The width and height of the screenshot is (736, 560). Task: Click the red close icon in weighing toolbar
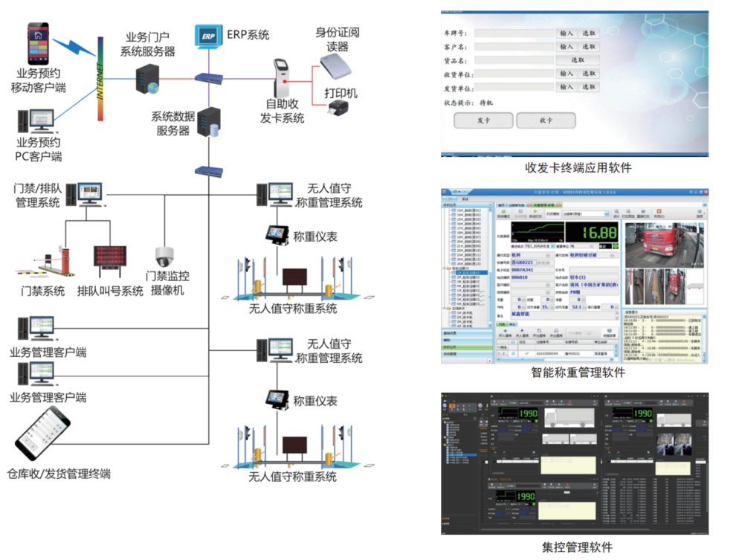[x=659, y=212]
